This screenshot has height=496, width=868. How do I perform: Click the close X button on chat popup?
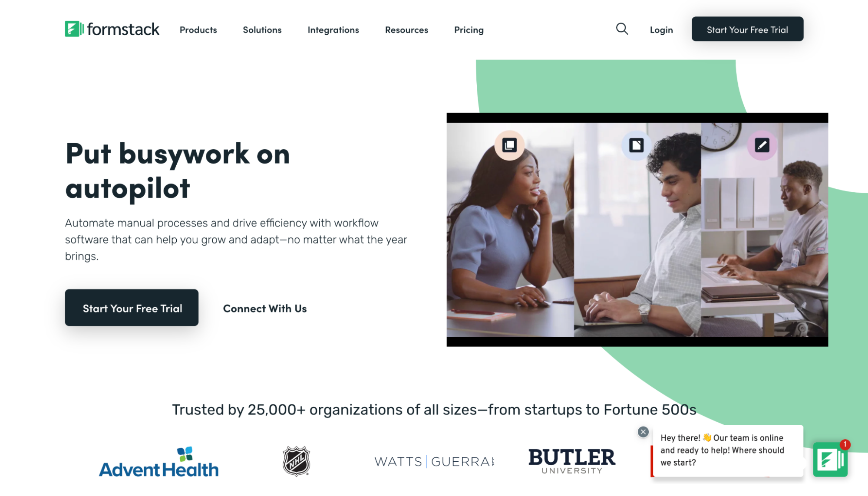[x=643, y=432]
